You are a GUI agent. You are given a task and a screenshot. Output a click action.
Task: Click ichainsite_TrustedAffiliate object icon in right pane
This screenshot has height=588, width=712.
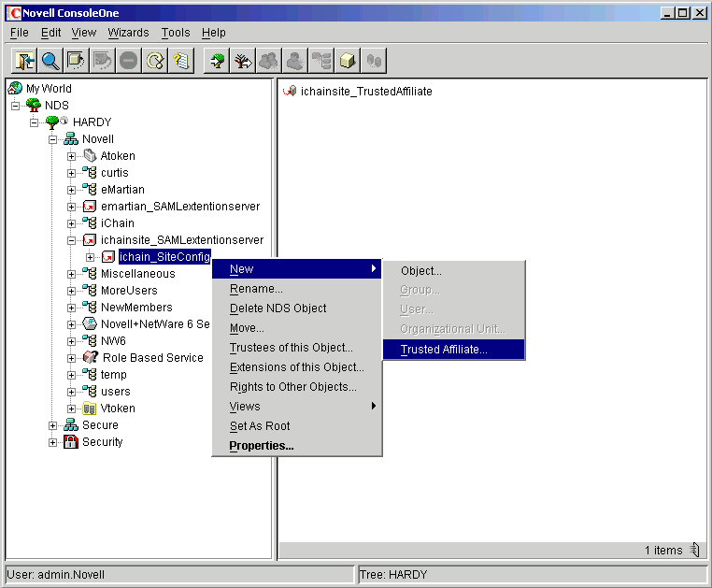click(290, 92)
